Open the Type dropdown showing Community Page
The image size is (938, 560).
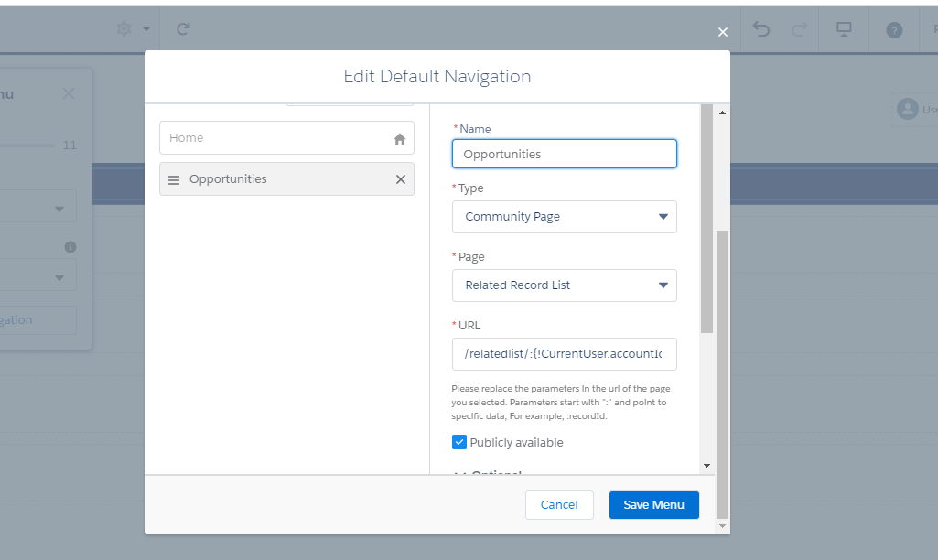pyautogui.click(x=564, y=217)
